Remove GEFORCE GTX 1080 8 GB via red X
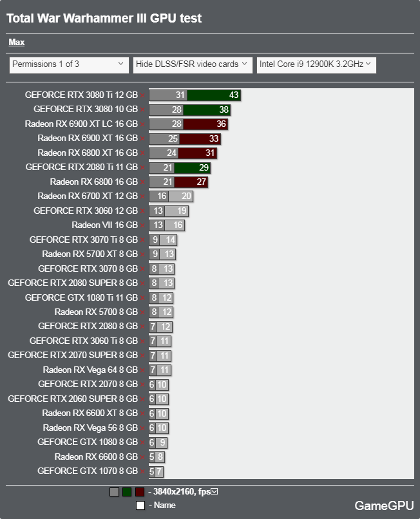Screen dimensions: 420x519 click(x=142, y=442)
